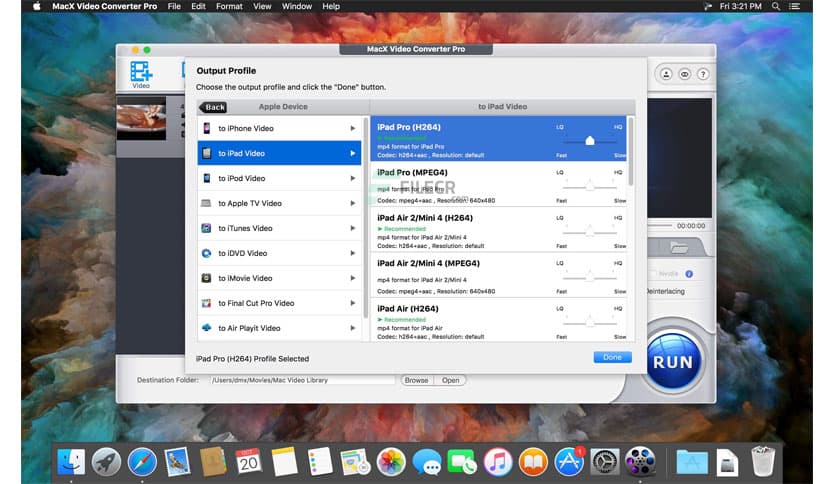This screenshot has width=836, height=484.
Task: Select iPad Air 2/Mini 4 (MPEG4) profile
Action: pos(499,276)
